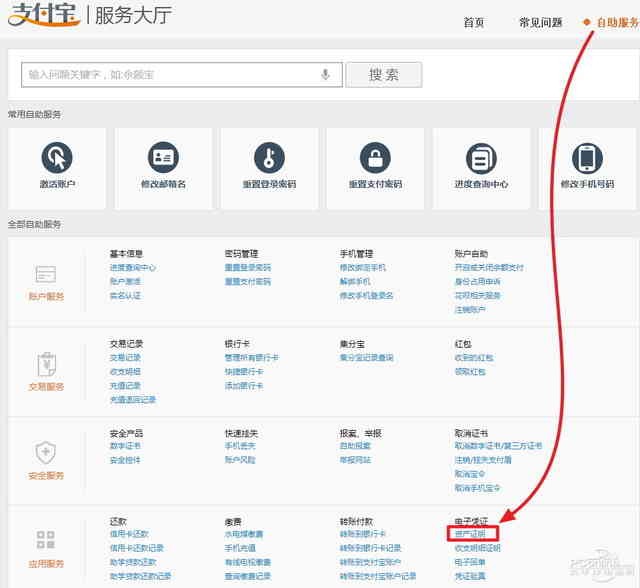Open the 有线电视缴费 link
The image size is (640, 588).
(248, 562)
